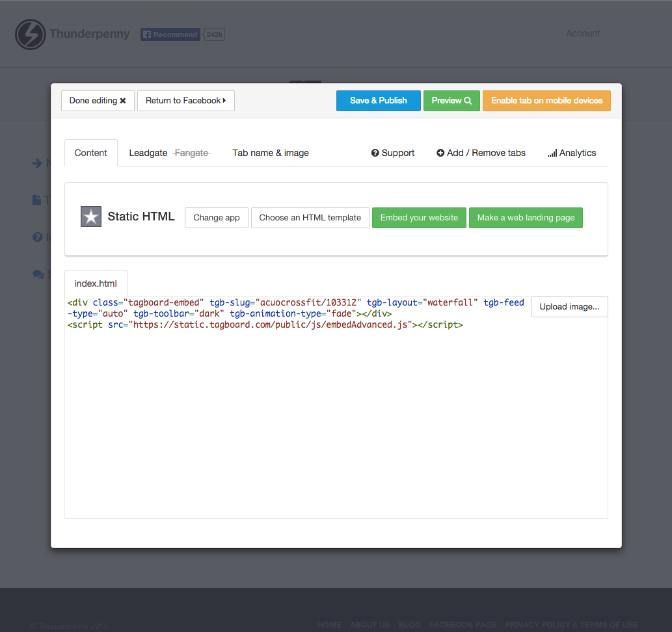Open the Support tab
Screen dimensions: 672x632
click(392, 153)
